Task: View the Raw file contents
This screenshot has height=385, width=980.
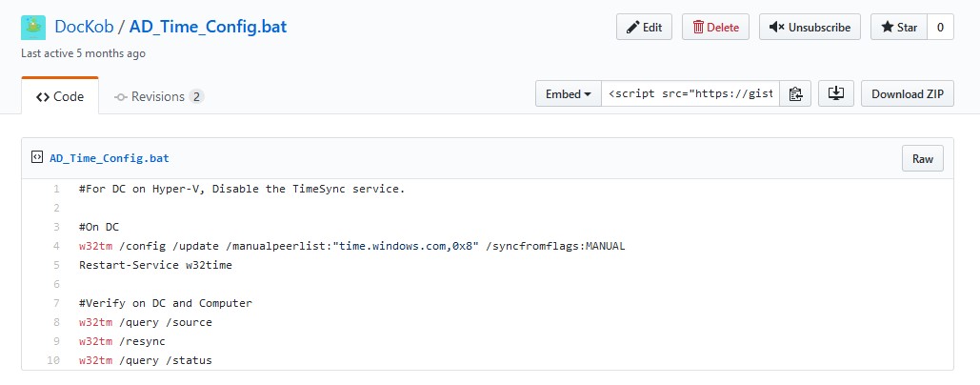Action: (922, 159)
